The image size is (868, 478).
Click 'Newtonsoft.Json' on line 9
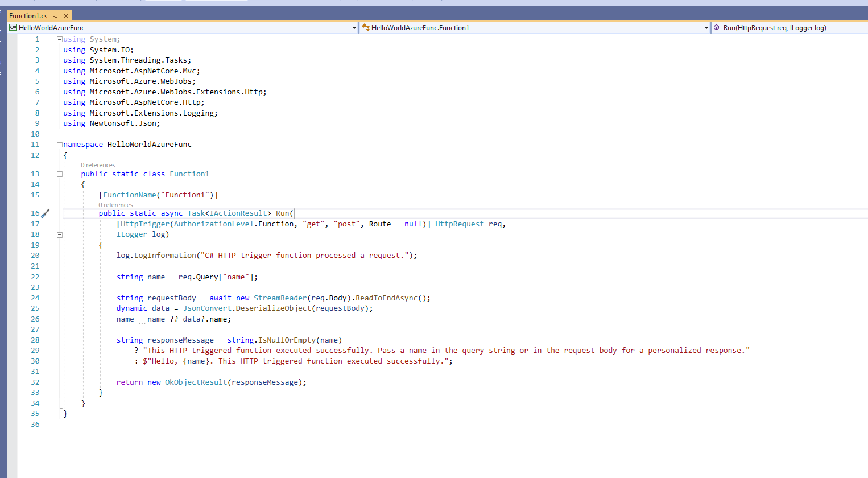(x=123, y=123)
